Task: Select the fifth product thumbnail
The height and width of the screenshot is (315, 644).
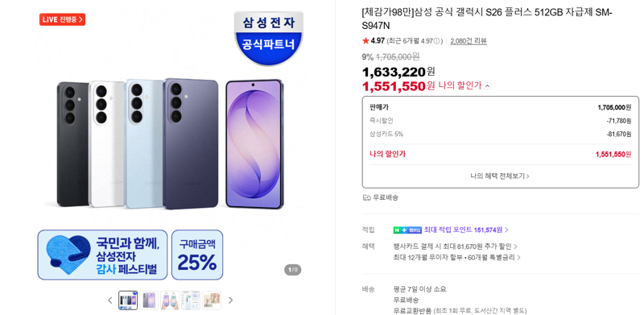Action: coord(212,300)
